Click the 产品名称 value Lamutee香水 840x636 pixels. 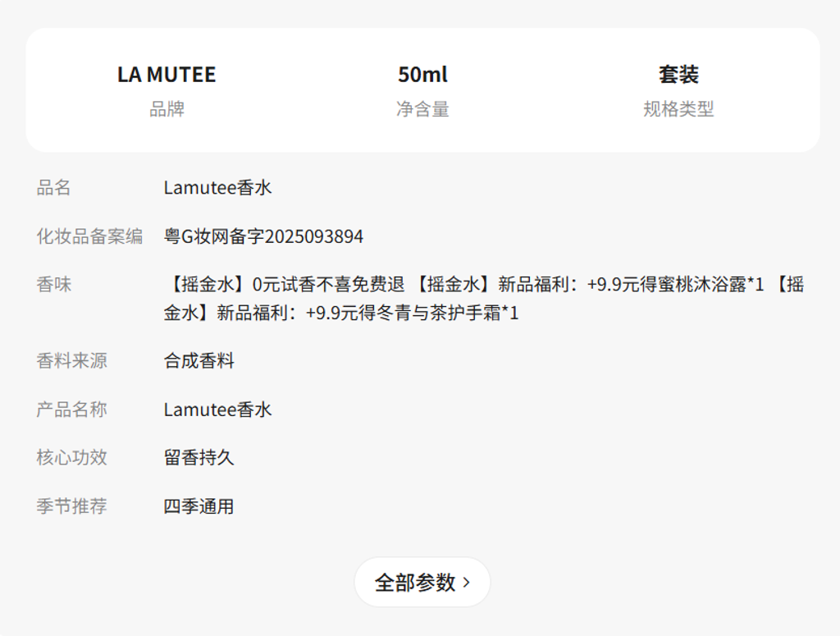[x=217, y=410]
